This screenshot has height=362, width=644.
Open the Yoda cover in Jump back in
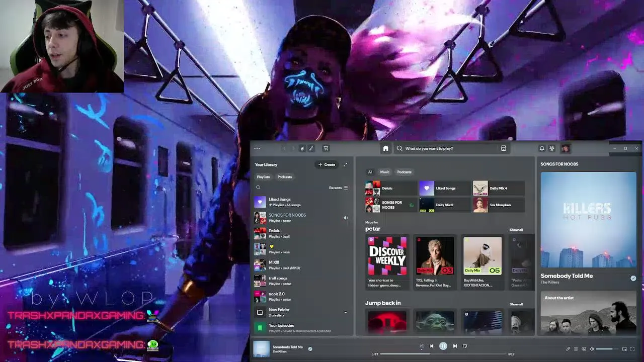[435, 322]
